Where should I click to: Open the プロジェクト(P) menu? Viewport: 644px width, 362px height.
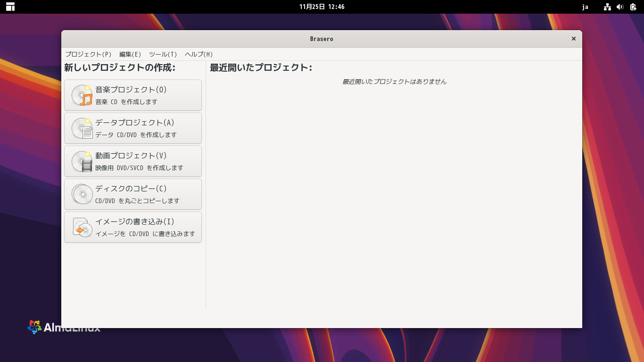pyautogui.click(x=88, y=54)
